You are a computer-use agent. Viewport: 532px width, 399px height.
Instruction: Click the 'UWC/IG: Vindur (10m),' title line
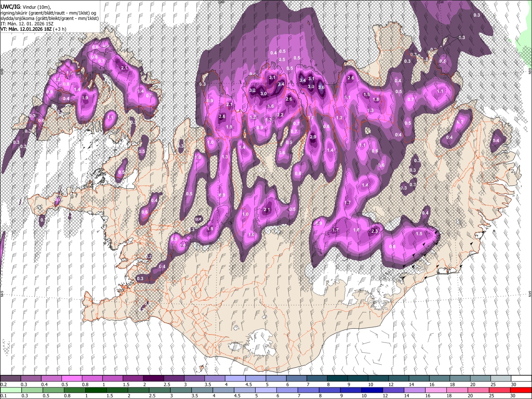26,7
